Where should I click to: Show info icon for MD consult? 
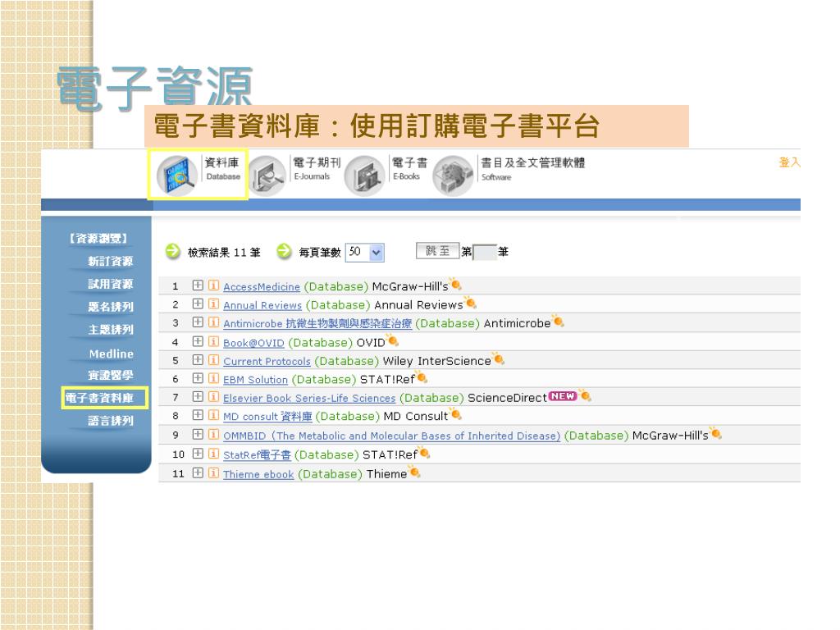tap(213, 415)
